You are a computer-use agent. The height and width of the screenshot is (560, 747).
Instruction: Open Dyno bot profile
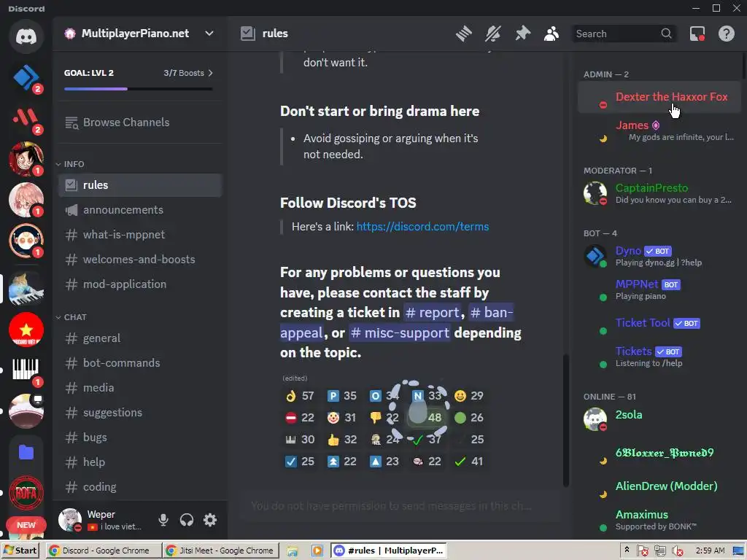coord(659,256)
